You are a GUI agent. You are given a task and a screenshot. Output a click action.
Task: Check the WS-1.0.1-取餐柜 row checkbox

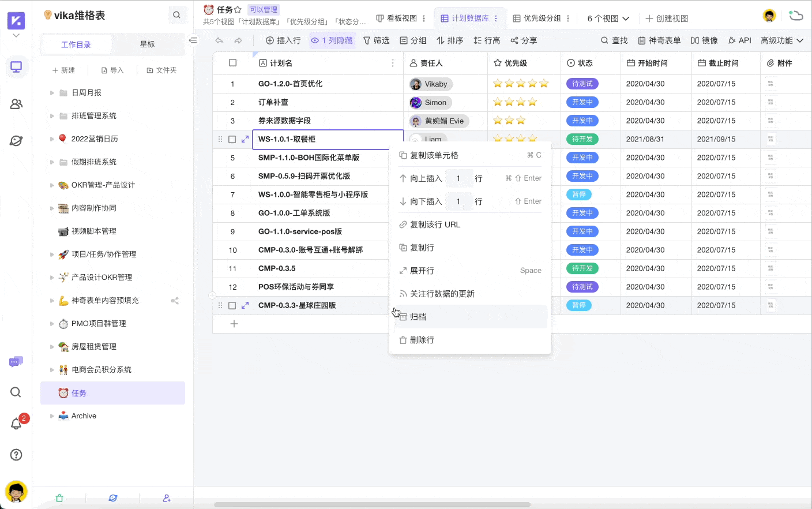pos(232,139)
